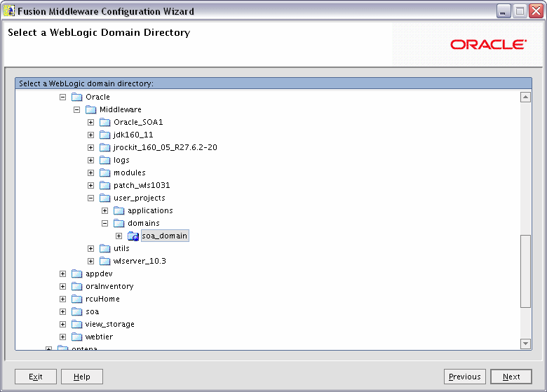The image size is (547, 392).
Task: Click the view_storage folder icon
Action: point(76,325)
